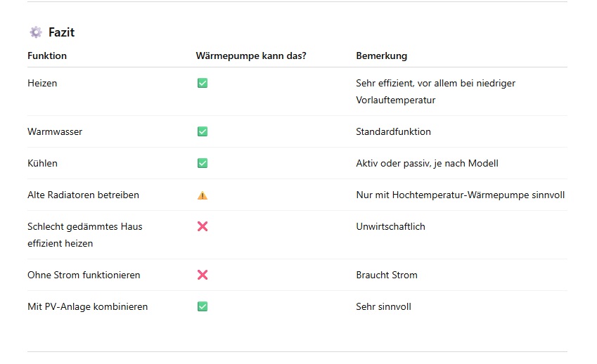Click the Standardfunktion remark text
The height and width of the screenshot is (364, 597).
click(x=393, y=131)
